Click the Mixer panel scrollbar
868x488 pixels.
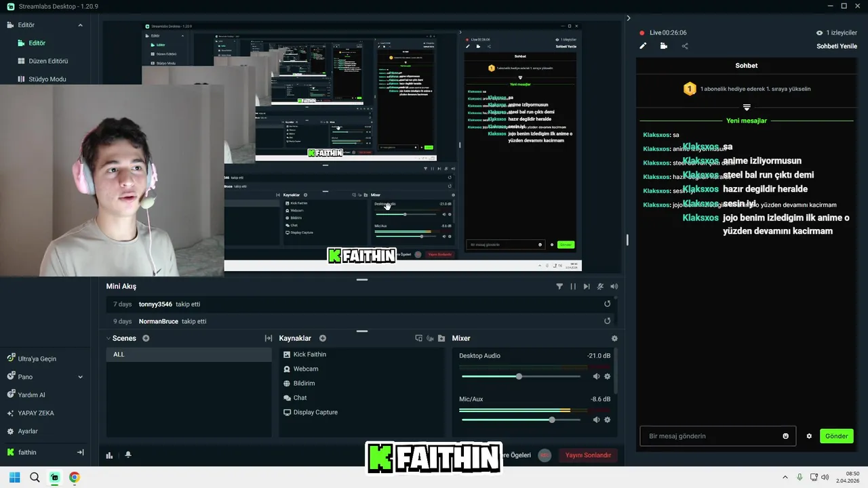[x=616, y=371]
